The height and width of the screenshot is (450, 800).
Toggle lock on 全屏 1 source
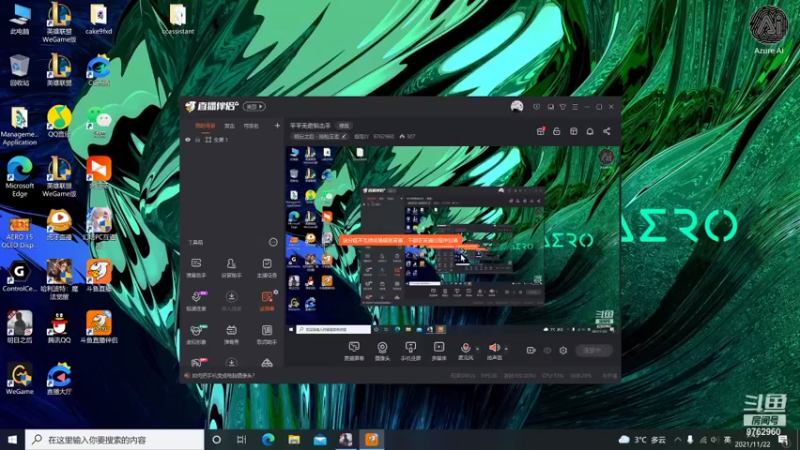coord(197,139)
